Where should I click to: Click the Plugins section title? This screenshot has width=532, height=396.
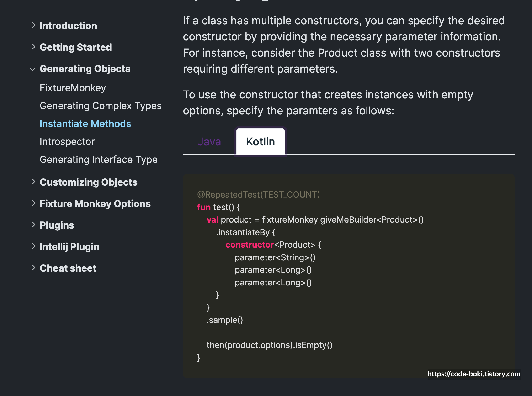[x=57, y=225]
